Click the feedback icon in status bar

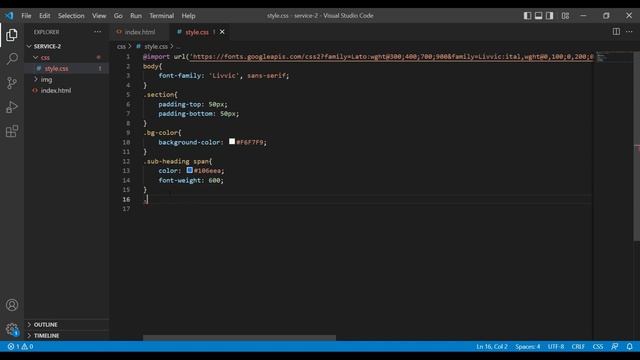[x=615, y=347]
